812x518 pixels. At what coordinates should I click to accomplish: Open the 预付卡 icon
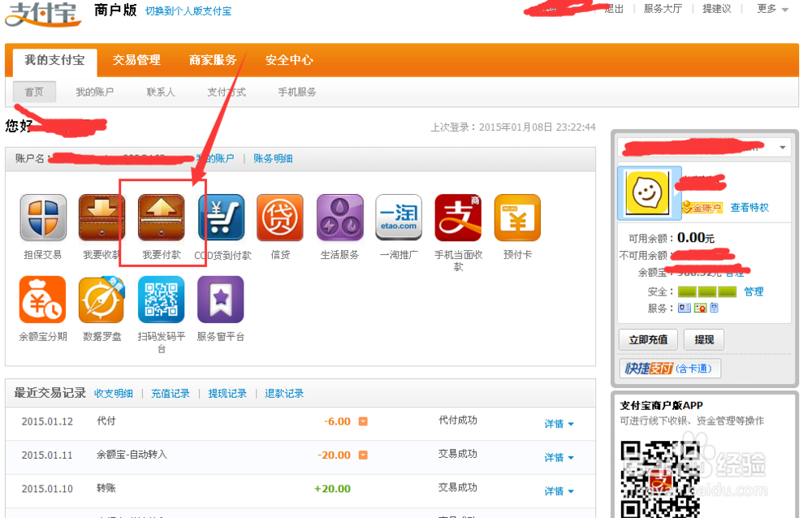(517, 218)
